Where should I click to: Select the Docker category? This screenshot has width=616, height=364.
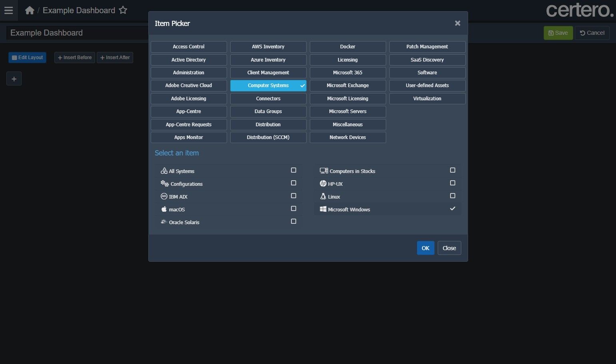348,47
